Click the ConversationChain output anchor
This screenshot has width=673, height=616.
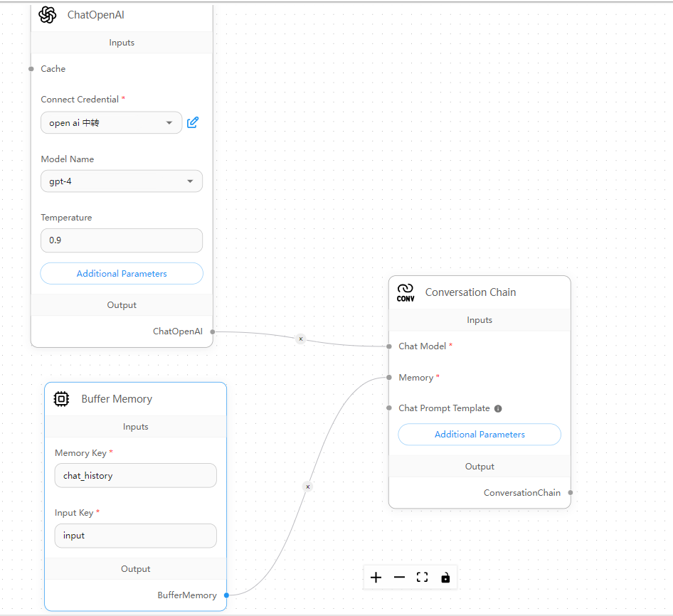click(x=571, y=492)
